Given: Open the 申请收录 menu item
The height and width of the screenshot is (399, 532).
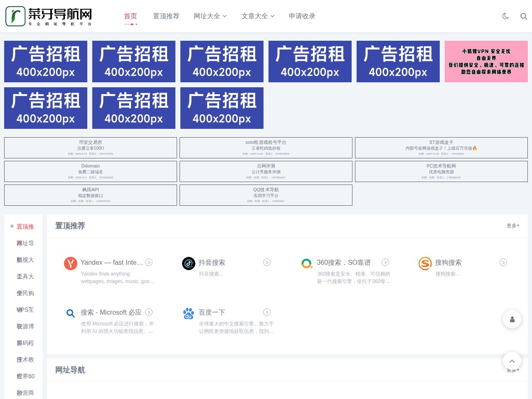Looking at the screenshot, I should tap(302, 16).
